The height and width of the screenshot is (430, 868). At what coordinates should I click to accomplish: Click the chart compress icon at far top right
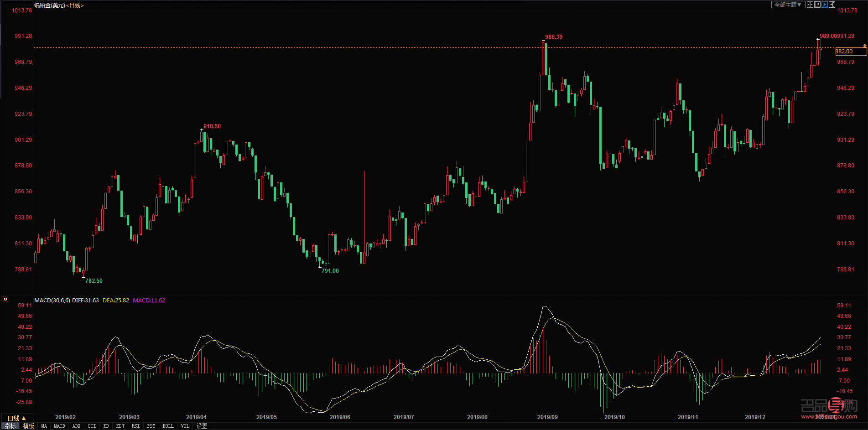[832, 4]
